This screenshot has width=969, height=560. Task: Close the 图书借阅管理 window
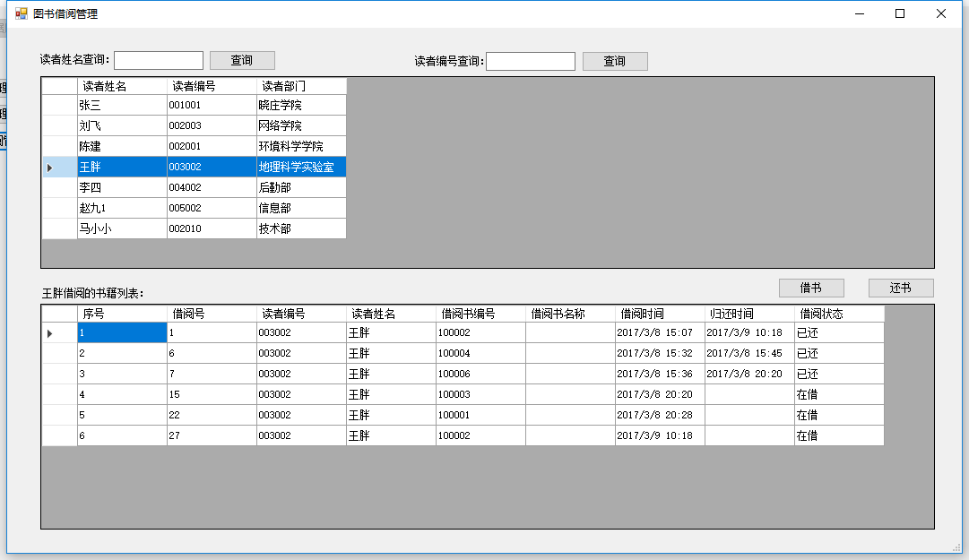coord(941,13)
